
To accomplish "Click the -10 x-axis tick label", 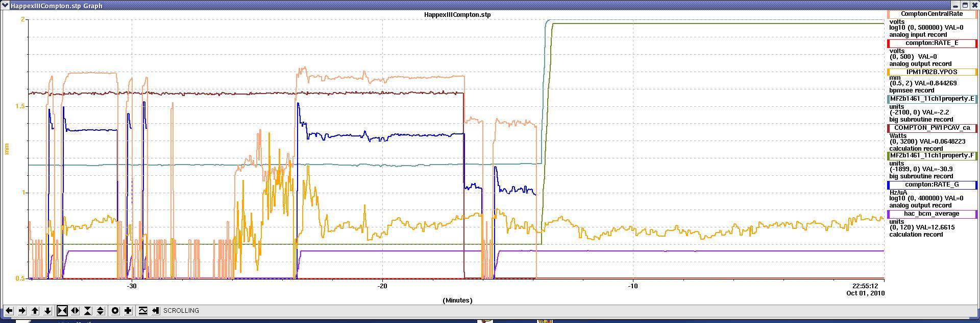I will 633,286.
